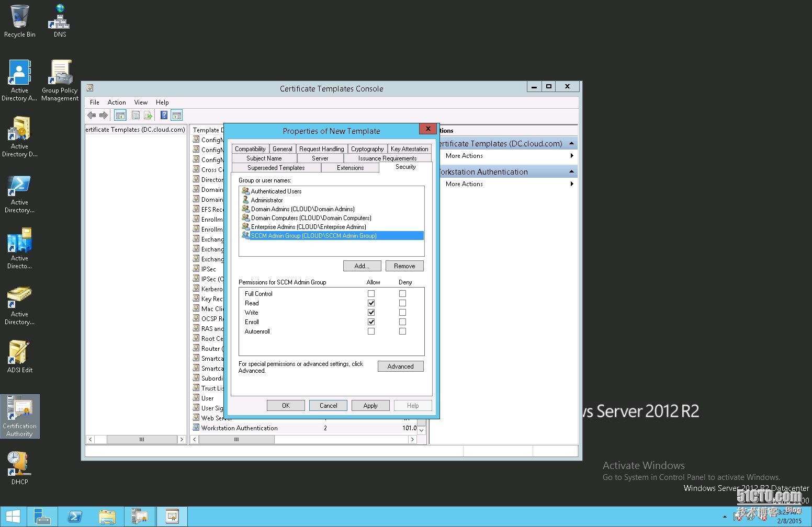The width and height of the screenshot is (812, 527).
Task: Check Deny Full Control
Action: point(403,294)
